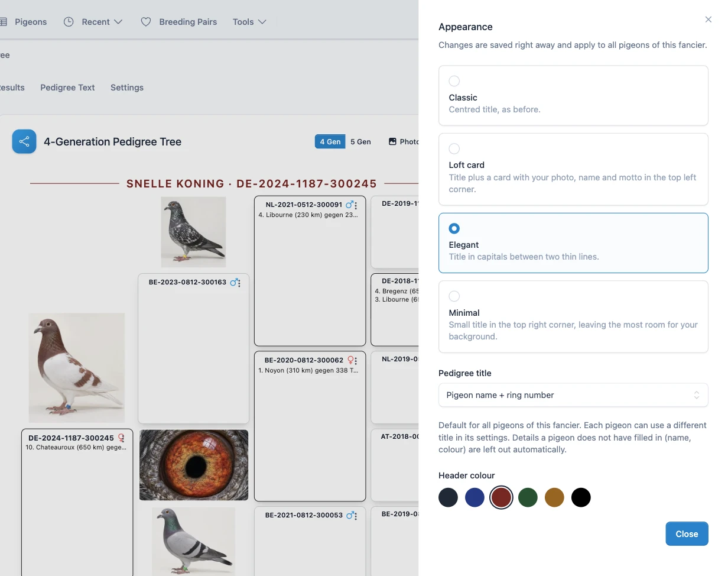This screenshot has width=728, height=576.
Task: Expand the Recent menu
Action: (102, 22)
